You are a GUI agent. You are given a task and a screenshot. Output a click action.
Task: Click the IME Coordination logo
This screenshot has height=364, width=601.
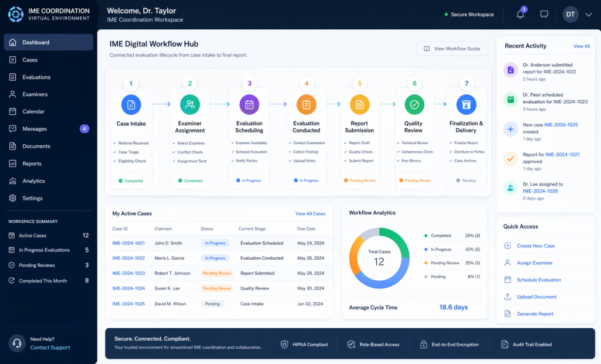(x=16, y=15)
